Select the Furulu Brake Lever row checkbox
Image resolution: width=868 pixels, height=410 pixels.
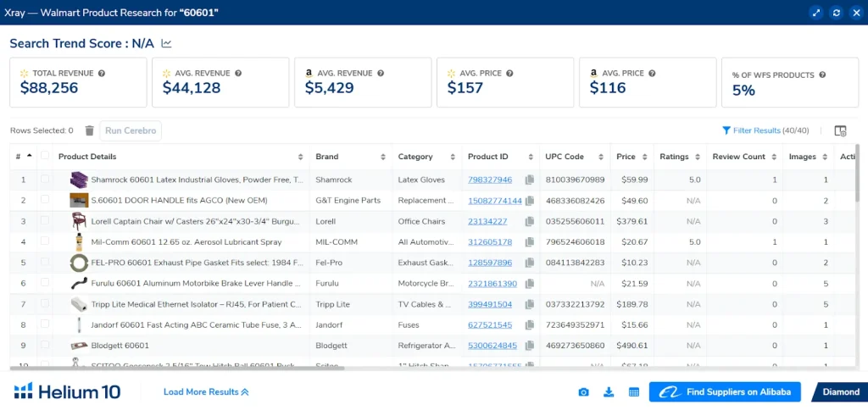pos(45,283)
